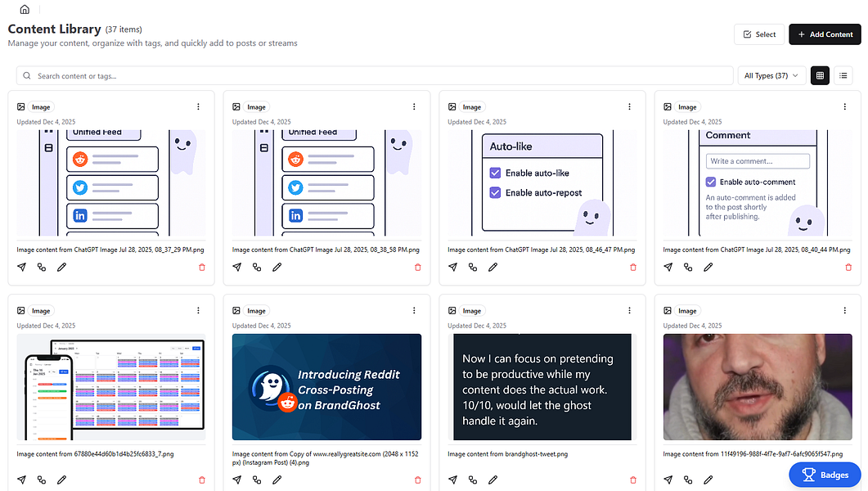This screenshot has width=868, height=491.
Task: Click the Select button
Action: (x=759, y=34)
